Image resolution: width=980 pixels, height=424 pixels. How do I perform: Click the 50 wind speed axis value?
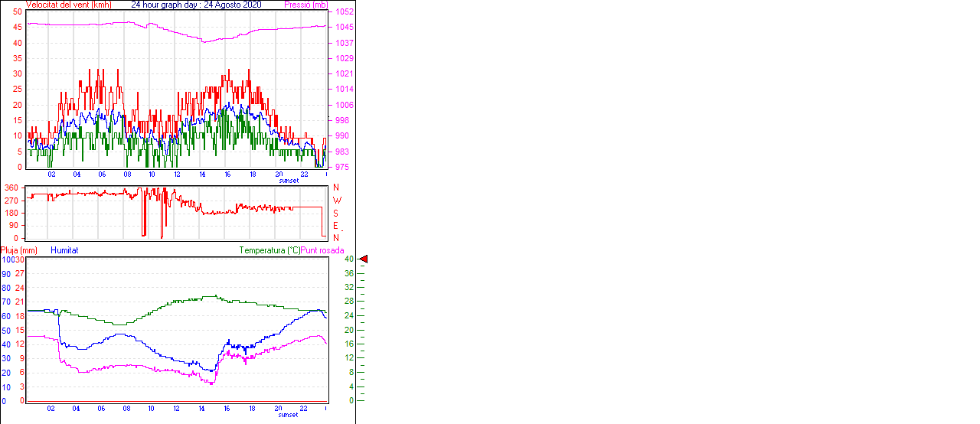click(x=18, y=12)
